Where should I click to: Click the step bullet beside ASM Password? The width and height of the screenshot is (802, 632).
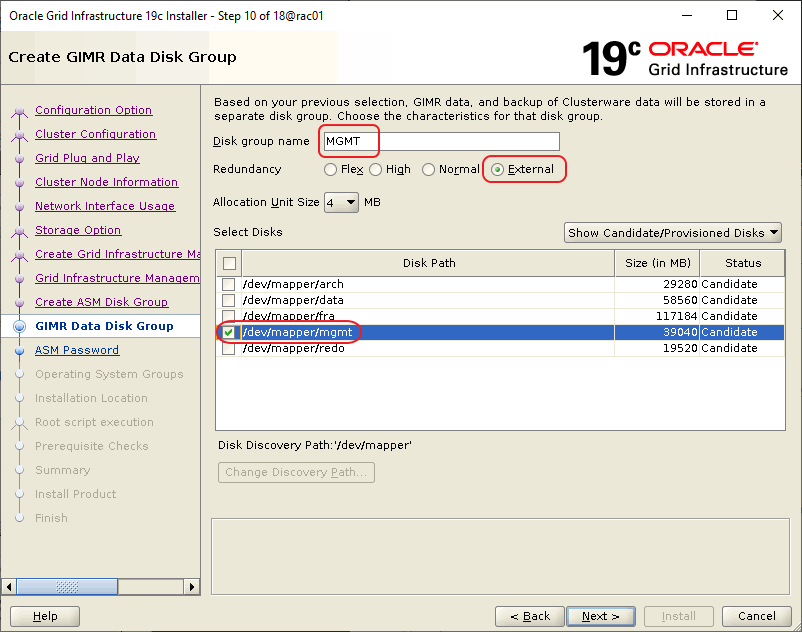19,351
